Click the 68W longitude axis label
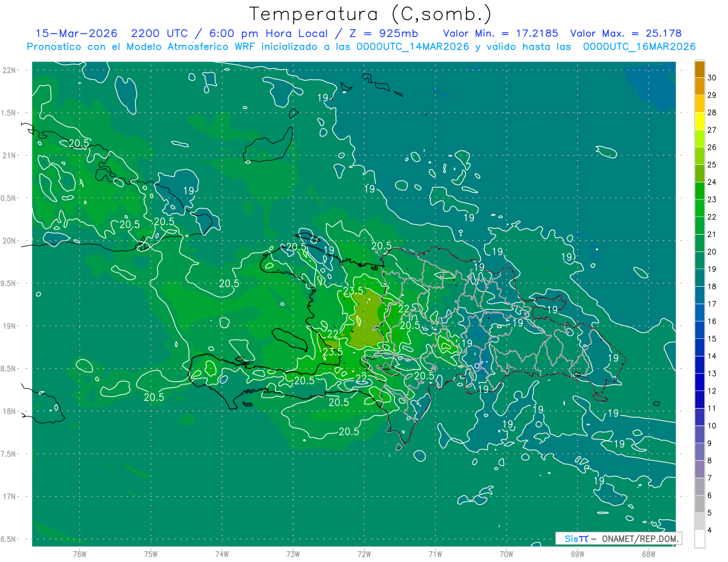Screen dimensions: 728x562 [x=648, y=554]
